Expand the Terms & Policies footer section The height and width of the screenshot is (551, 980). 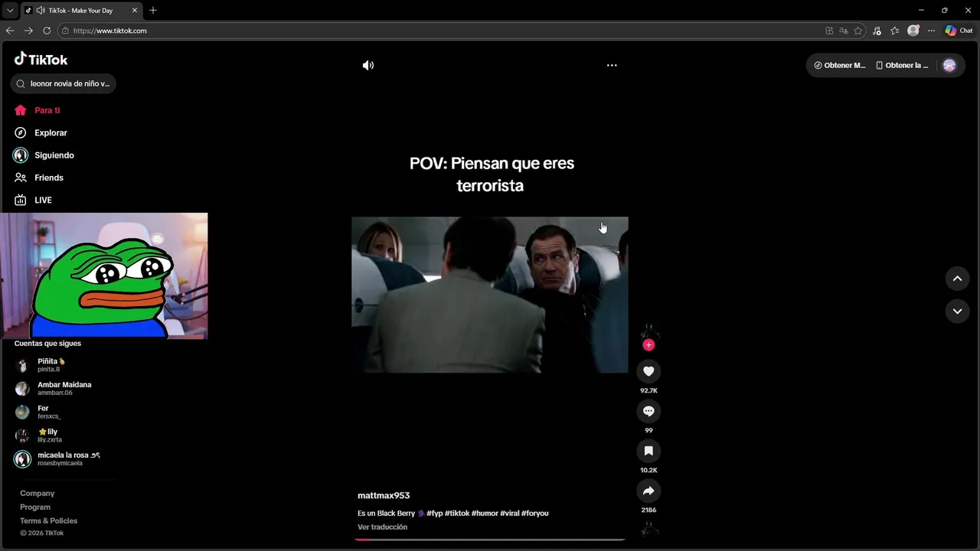click(x=48, y=521)
